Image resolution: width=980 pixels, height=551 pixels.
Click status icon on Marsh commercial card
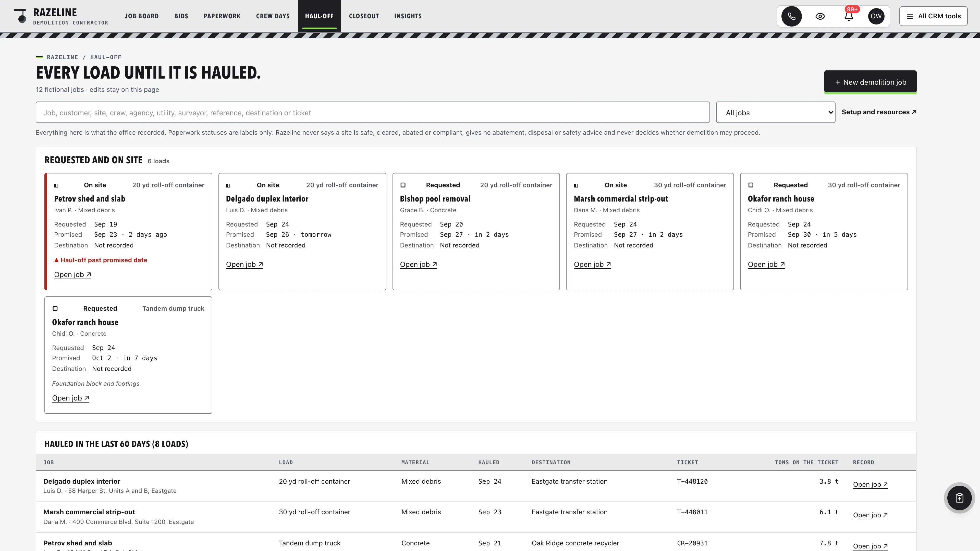click(x=576, y=185)
